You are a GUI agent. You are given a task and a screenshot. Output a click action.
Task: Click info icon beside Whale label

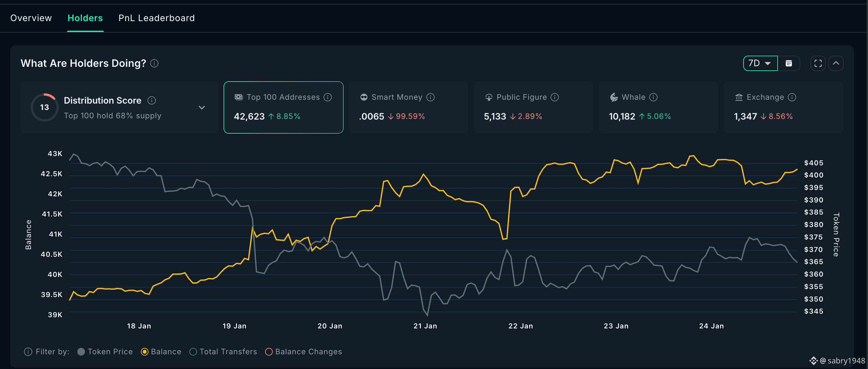click(653, 97)
